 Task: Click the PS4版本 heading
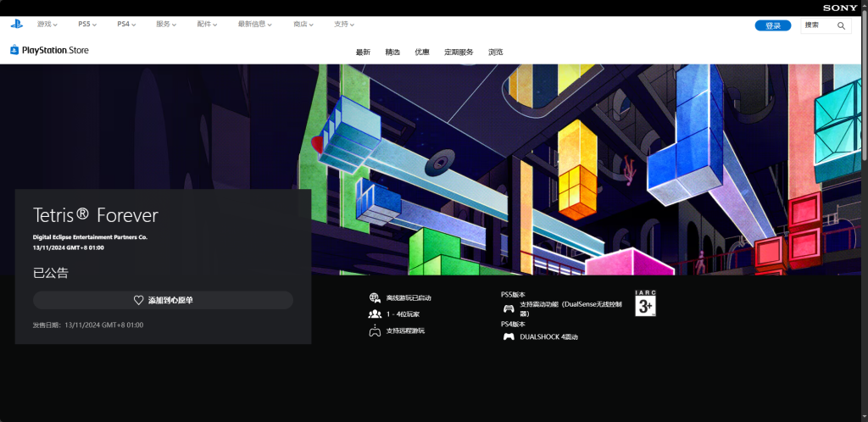point(513,324)
